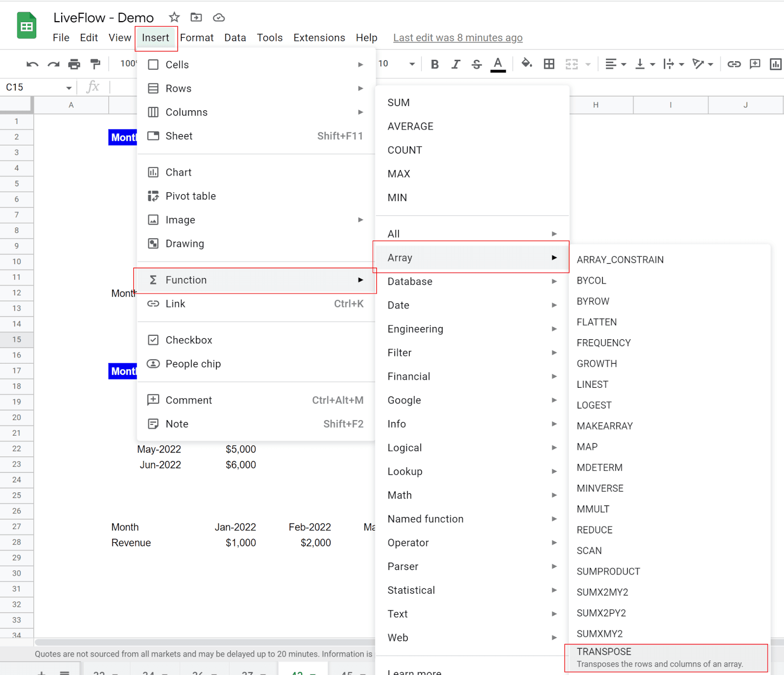Insert a Checkbox from the menu
Viewport: 784px width, 675px height.
(x=256, y=340)
